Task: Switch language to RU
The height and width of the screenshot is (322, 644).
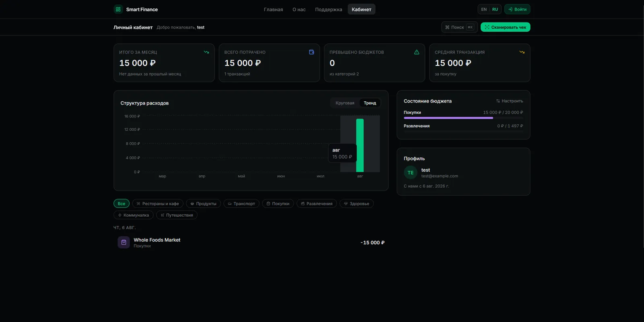Action: (495, 9)
